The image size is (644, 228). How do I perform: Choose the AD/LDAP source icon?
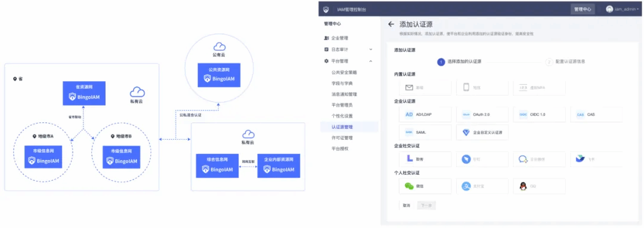point(409,115)
